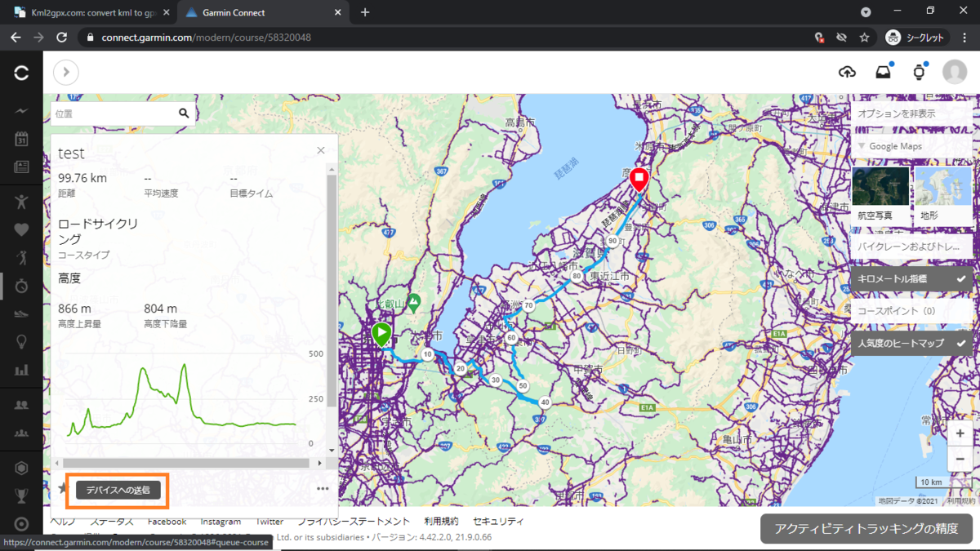The image size is (980, 551).
Task: Click the red finish marker on map
Action: (x=639, y=180)
